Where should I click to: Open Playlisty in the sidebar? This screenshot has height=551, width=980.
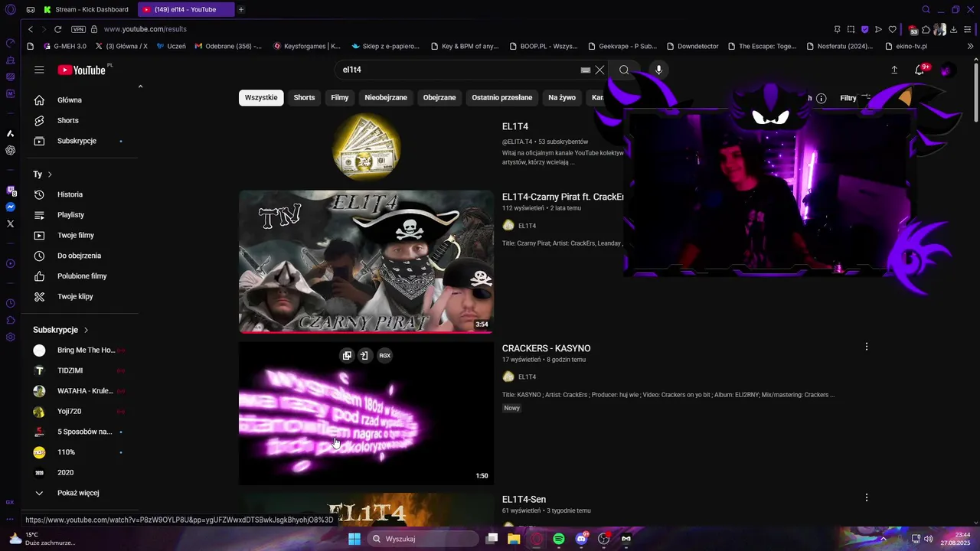tap(80, 215)
